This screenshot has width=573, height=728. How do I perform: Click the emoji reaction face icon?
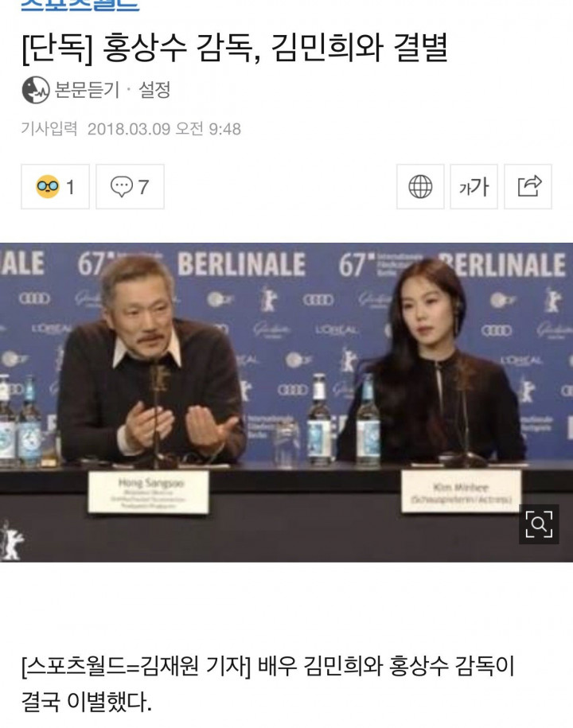point(48,187)
